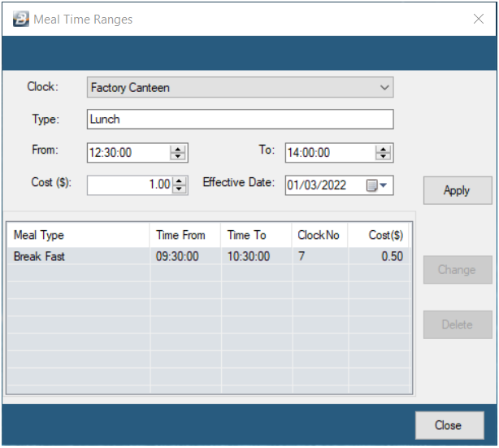Click the Apply button

(x=458, y=190)
